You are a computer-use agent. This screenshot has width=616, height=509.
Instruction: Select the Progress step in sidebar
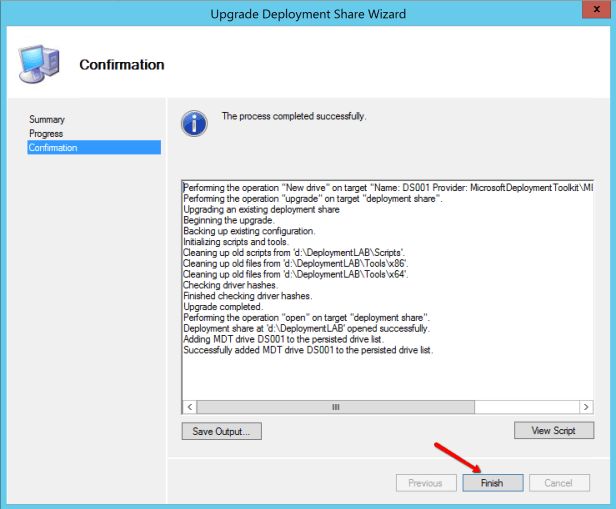click(x=46, y=134)
